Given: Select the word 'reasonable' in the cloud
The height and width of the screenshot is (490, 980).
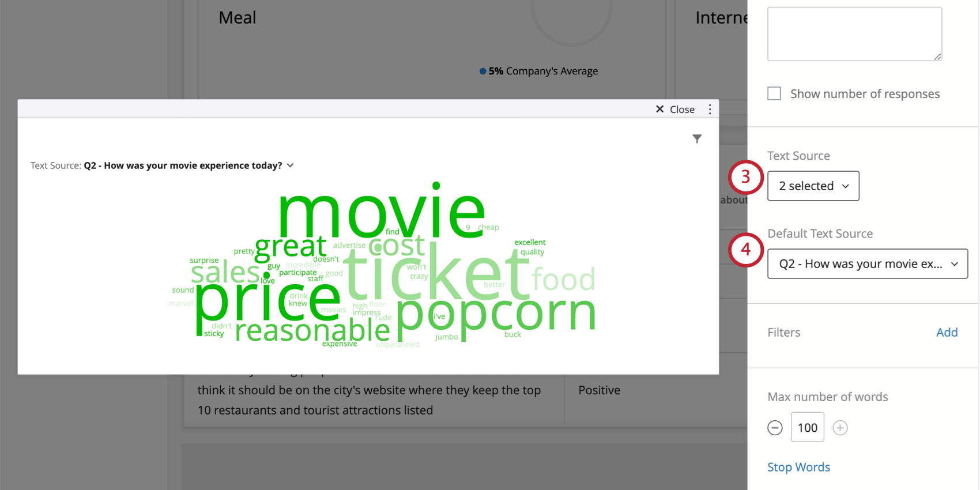Looking at the screenshot, I should [x=312, y=330].
